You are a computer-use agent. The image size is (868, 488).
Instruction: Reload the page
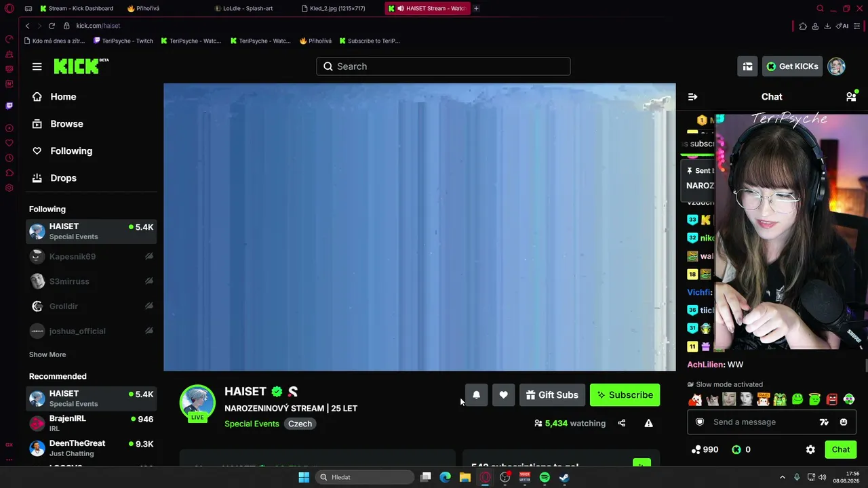[x=52, y=26]
